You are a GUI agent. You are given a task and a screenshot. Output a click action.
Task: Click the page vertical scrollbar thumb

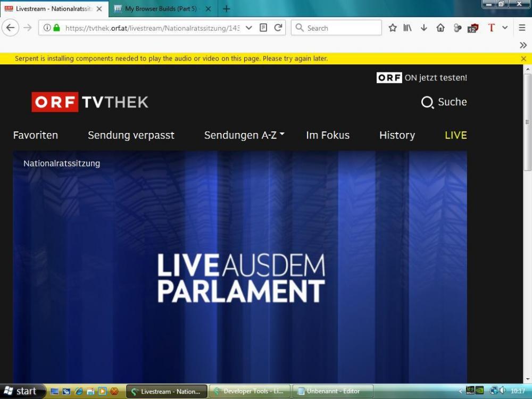[x=527, y=122]
